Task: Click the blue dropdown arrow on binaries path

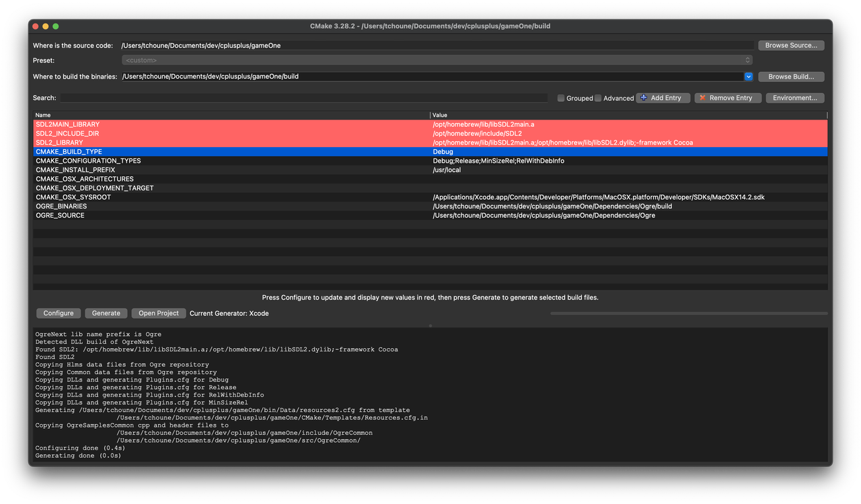Action: click(x=747, y=76)
